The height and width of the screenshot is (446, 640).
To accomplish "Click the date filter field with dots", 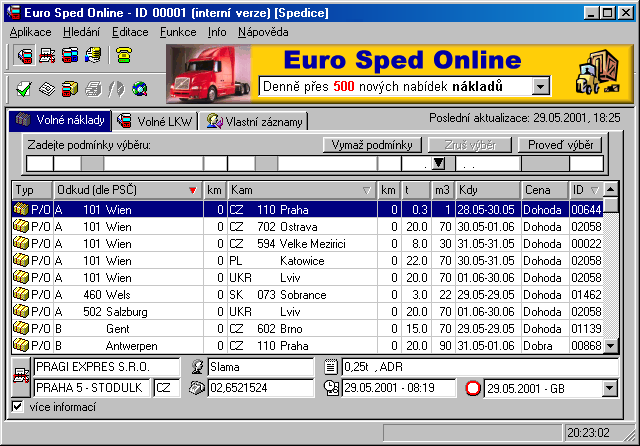I will pos(488,163).
